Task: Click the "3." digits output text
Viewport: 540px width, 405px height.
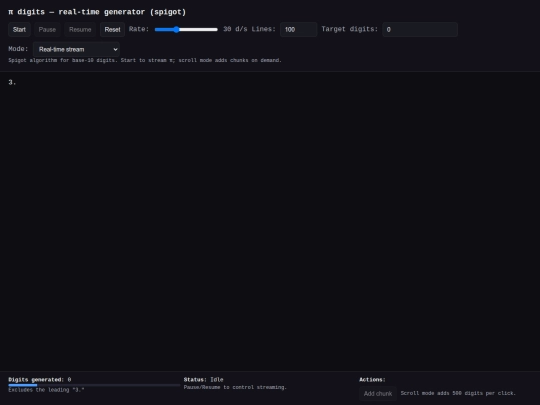Action: (12, 82)
